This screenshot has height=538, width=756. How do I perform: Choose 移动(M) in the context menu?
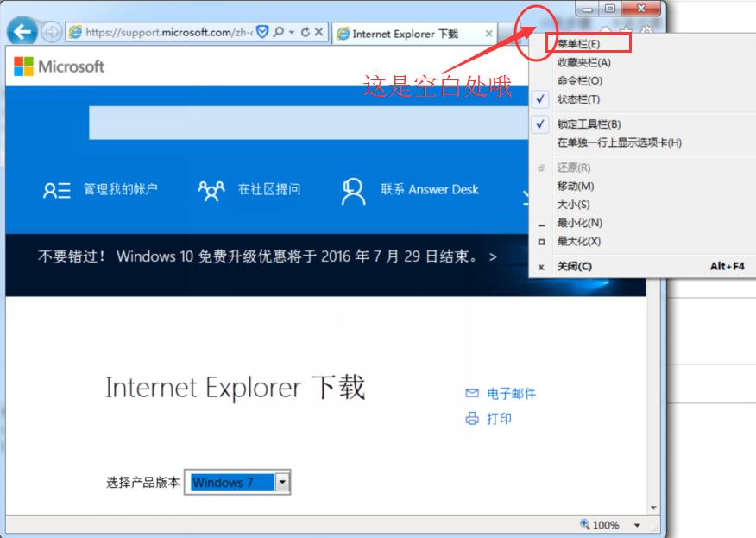pos(644,186)
